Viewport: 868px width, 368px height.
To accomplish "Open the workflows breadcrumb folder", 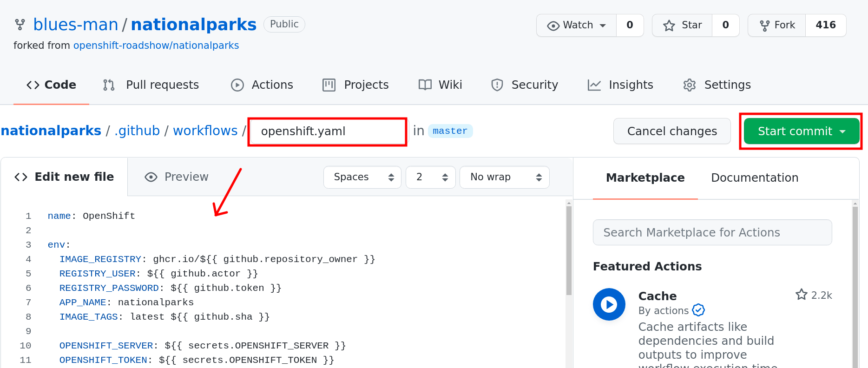I will (205, 131).
